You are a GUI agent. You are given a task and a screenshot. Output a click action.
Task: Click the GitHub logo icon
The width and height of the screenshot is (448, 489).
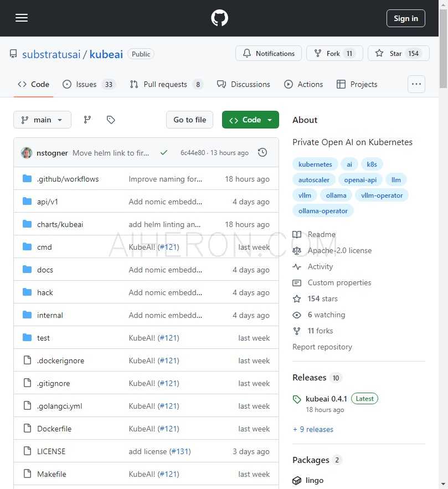pos(219,18)
